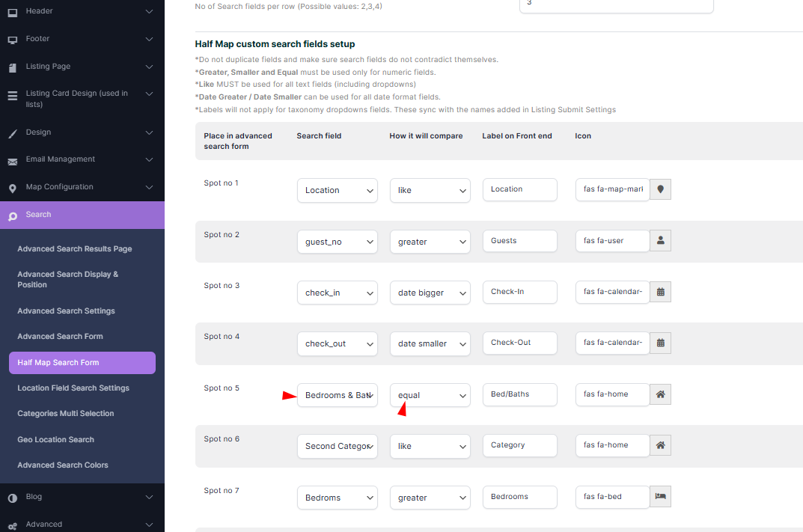Click the map marker icon for Location
Image resolution: width=803 pixels, height=532 pixels.
pos(660,189)
